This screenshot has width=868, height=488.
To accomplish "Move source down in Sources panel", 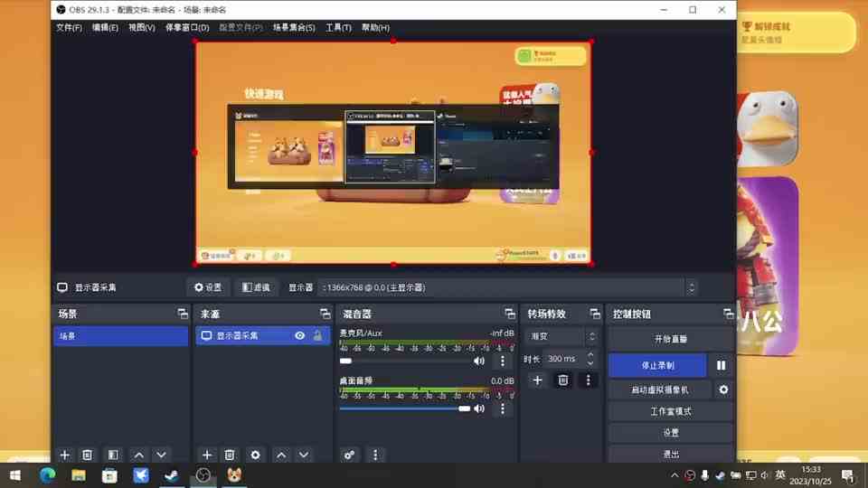I will coord(304,455).
